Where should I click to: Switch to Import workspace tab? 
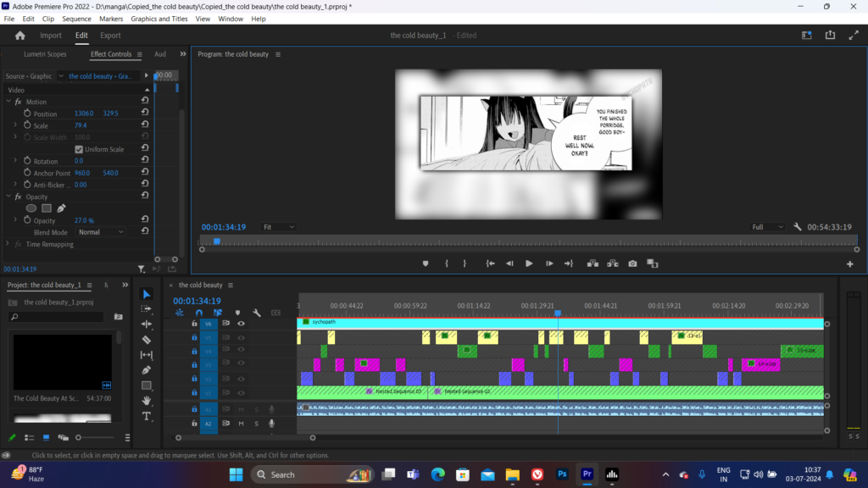(50, 36)
